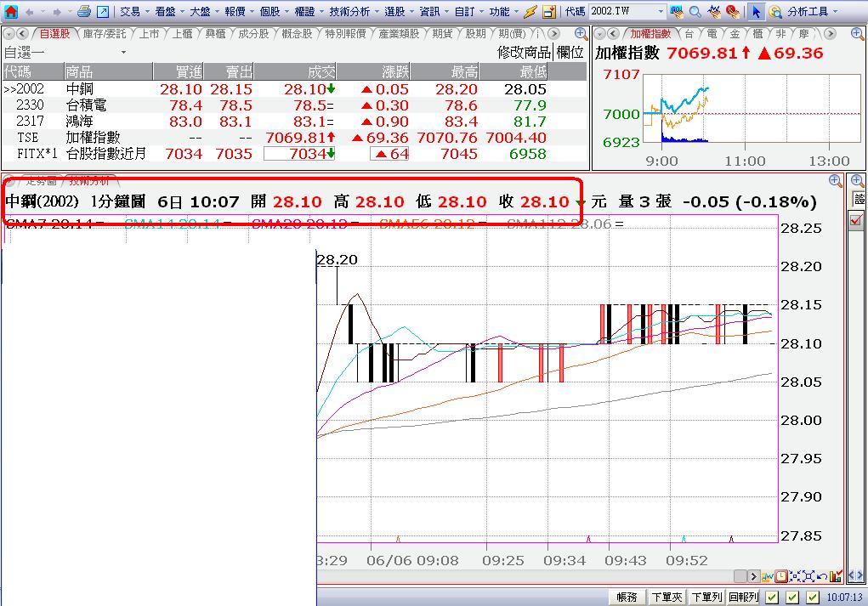Sort by the 成交 column header
868x606 pixels.
pyautogui.click(x=296, y=71)
